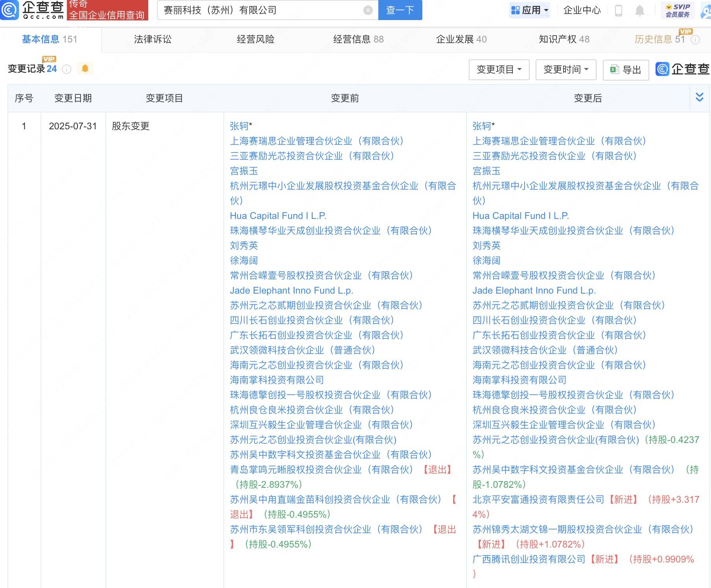Click the 导出 export button
The height and width of the screenshot is (588, 711).
click(626, 70)
